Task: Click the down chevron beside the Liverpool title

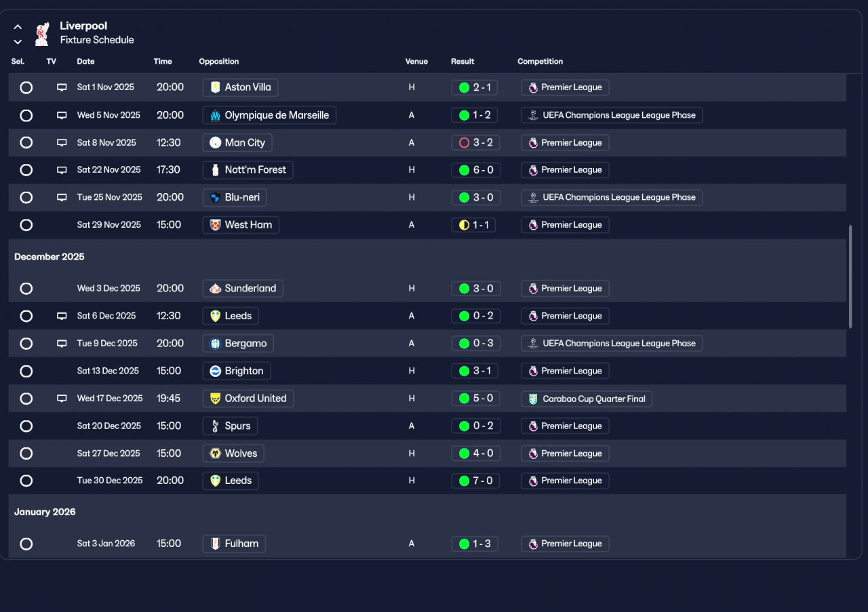Action: (x=18, y=42)
